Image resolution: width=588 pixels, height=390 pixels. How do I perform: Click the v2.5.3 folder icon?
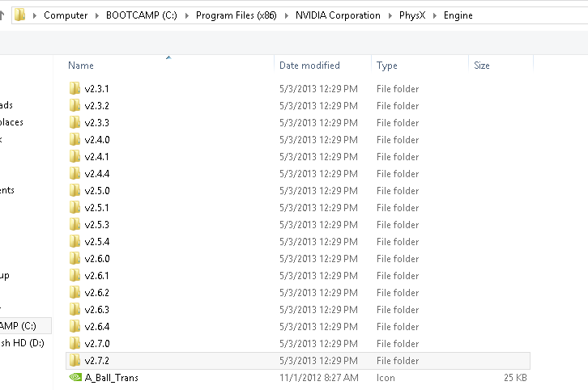pyautogui.click(x=75, y=224)
